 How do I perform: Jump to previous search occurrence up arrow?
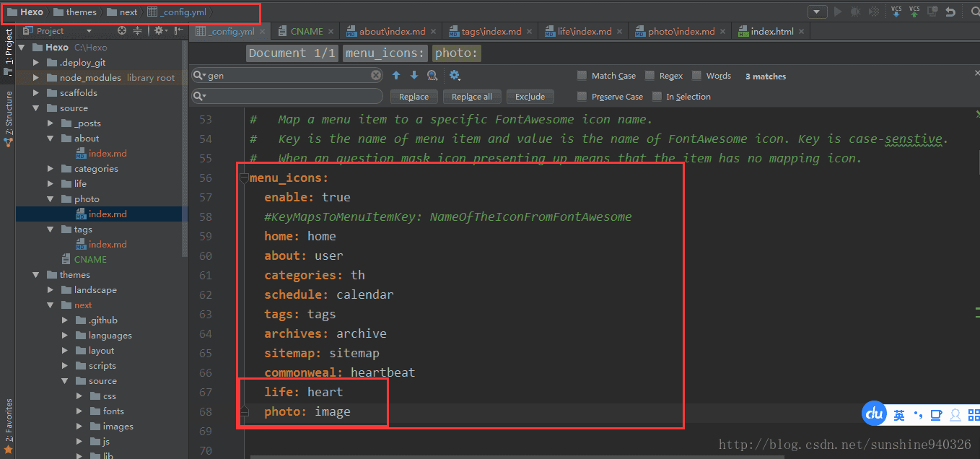click(x=396, y=75)
